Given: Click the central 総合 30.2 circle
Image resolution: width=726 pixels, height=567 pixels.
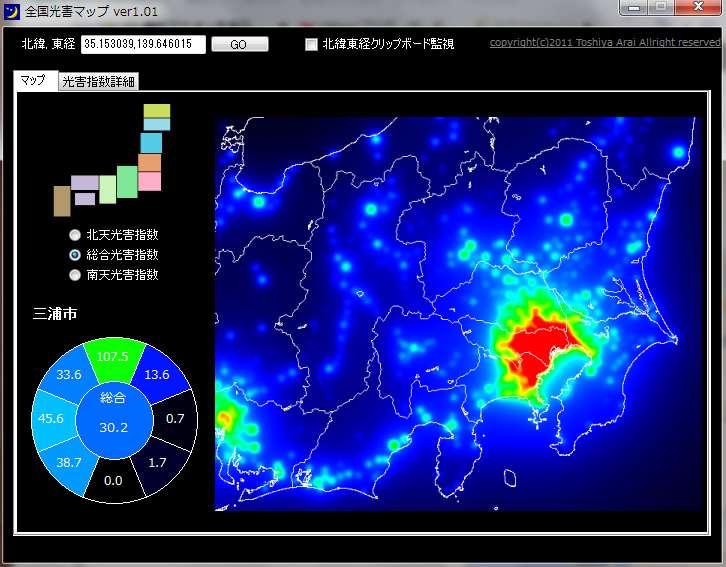Looking at the screenshot, I should tap(114, 420).
